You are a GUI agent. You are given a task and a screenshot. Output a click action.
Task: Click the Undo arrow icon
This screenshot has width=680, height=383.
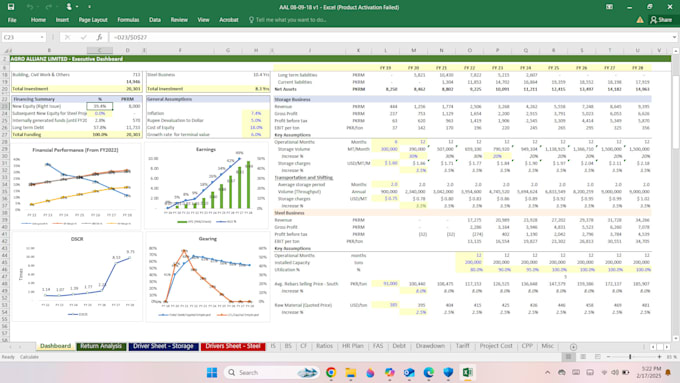pyautogui.click(x=29, y=7)
